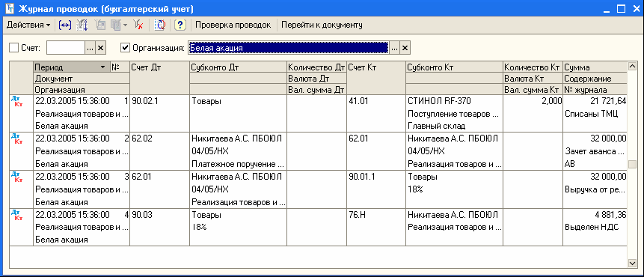
Task: Click the set date interval icon
Action: point(65,25)
